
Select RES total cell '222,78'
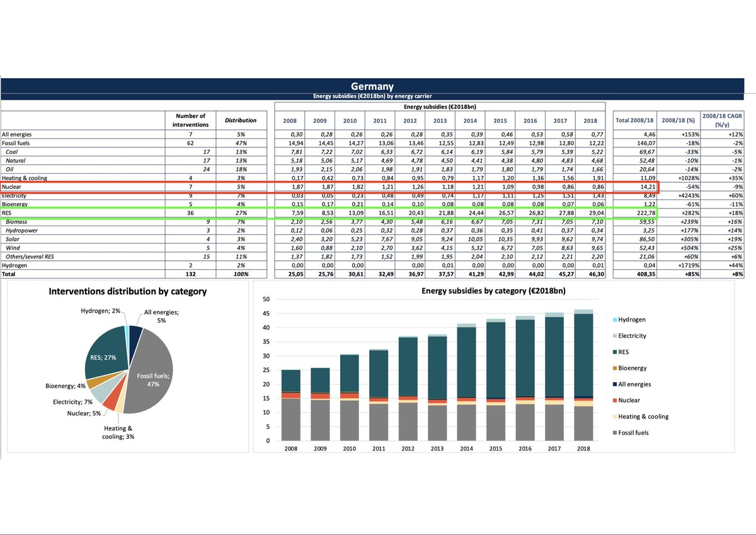point(636,214)
